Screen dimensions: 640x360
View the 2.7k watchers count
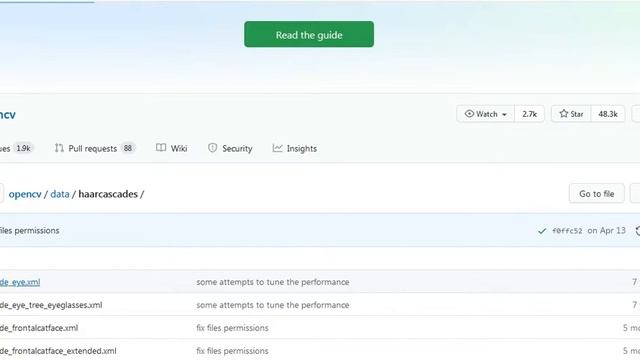coord(529,114)
